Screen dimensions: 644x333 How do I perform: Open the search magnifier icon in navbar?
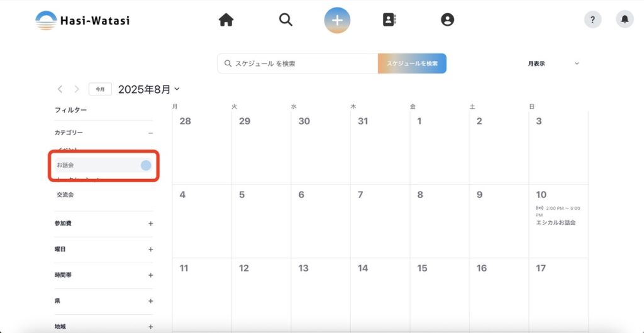286,20
